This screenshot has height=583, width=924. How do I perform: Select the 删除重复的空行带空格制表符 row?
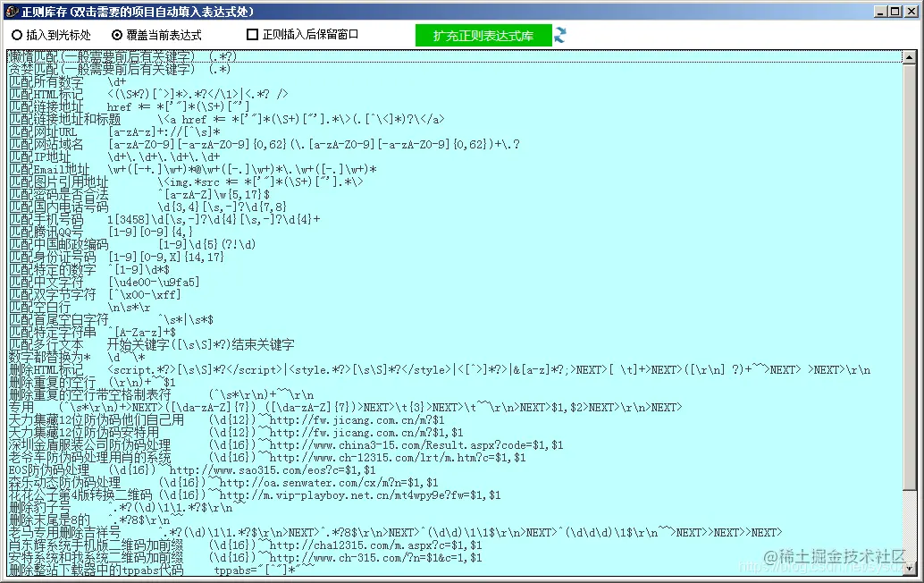(454, 395)
